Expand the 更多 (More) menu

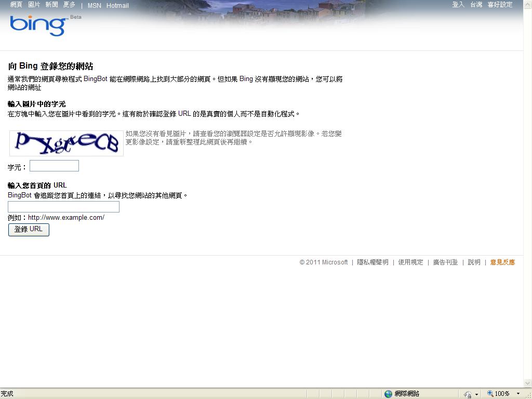point(69,5)
